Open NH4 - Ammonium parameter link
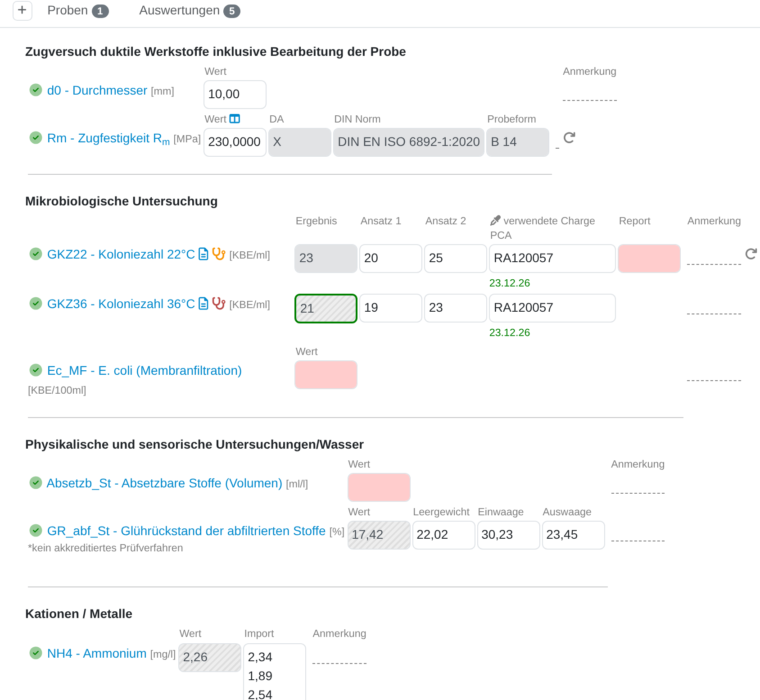The height and width of the screenshot is (700, 760). pyautogui.click(x=97, y=654)
